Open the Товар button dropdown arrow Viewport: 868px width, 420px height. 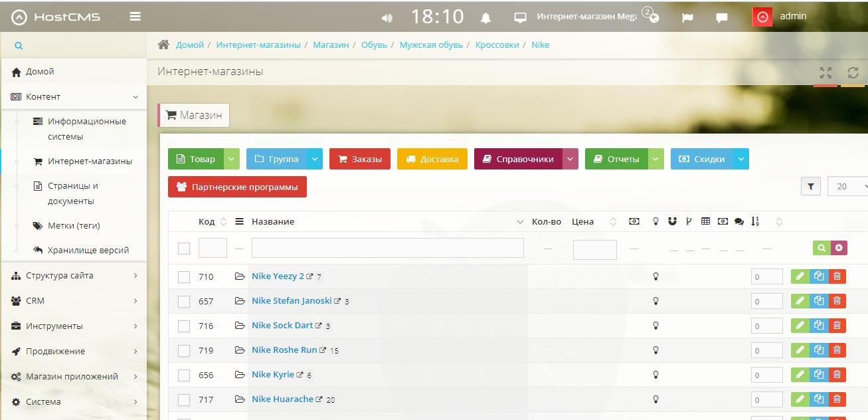(x=231, y=159)
